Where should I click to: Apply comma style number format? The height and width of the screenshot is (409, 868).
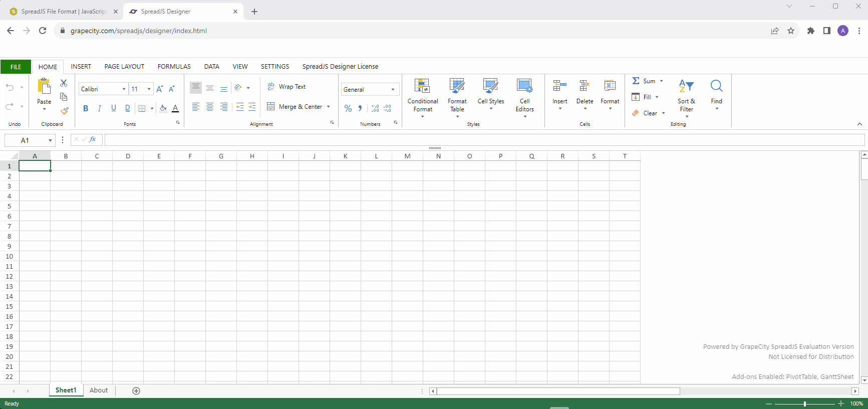click(x=360, y=108)
